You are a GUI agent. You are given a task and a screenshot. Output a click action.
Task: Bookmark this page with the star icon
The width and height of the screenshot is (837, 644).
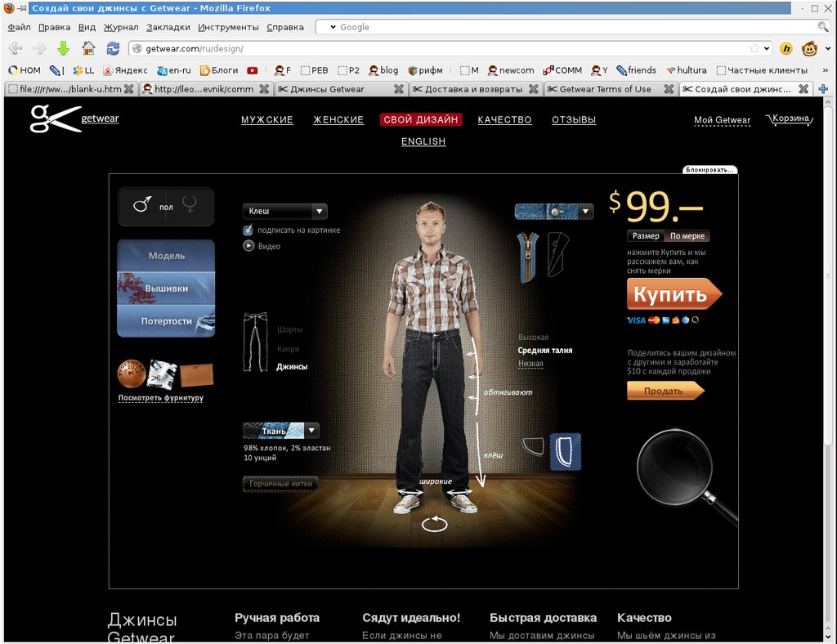click(754, 48)
